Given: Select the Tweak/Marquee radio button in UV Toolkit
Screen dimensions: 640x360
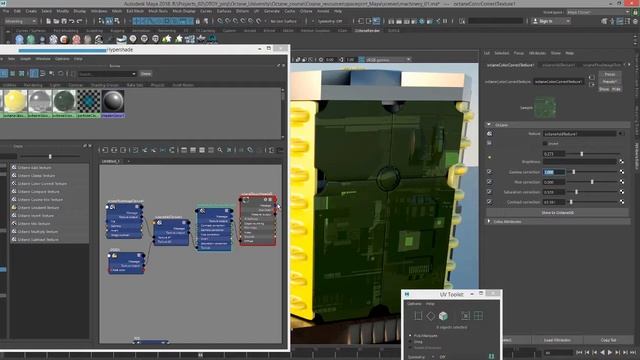Looking at the screenshot, I should [x=410, y=348].
